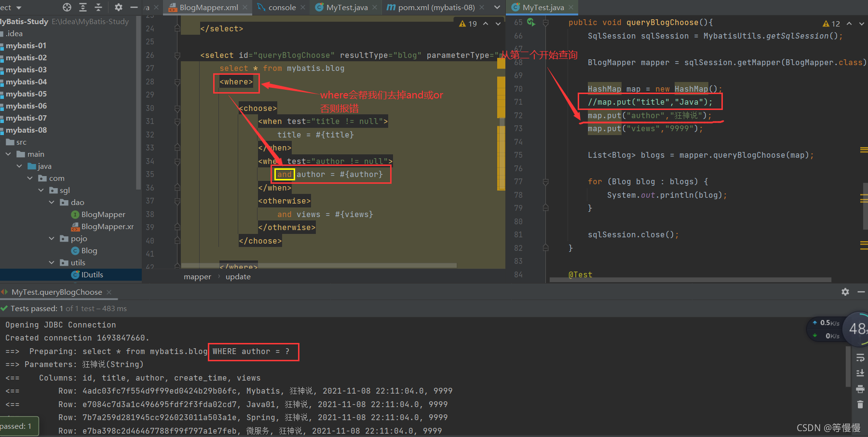Collapse the sgl package node

pyautogui.click(x=41, y=190)
